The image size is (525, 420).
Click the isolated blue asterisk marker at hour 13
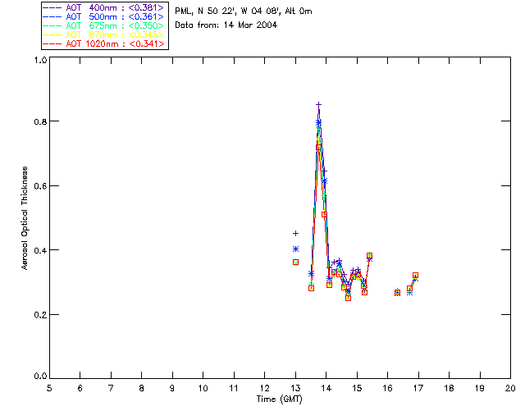[295, 249]
